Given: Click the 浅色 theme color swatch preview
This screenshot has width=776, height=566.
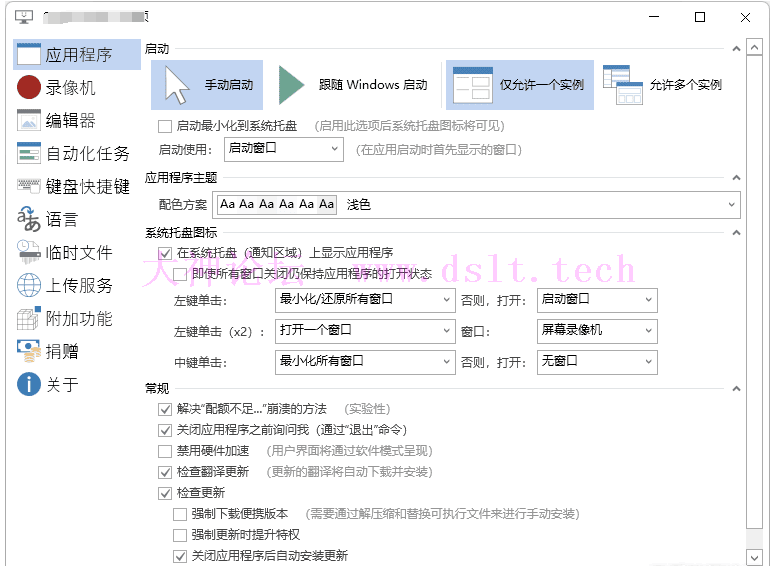Looking at the screenshot, I should pos(277,205).
